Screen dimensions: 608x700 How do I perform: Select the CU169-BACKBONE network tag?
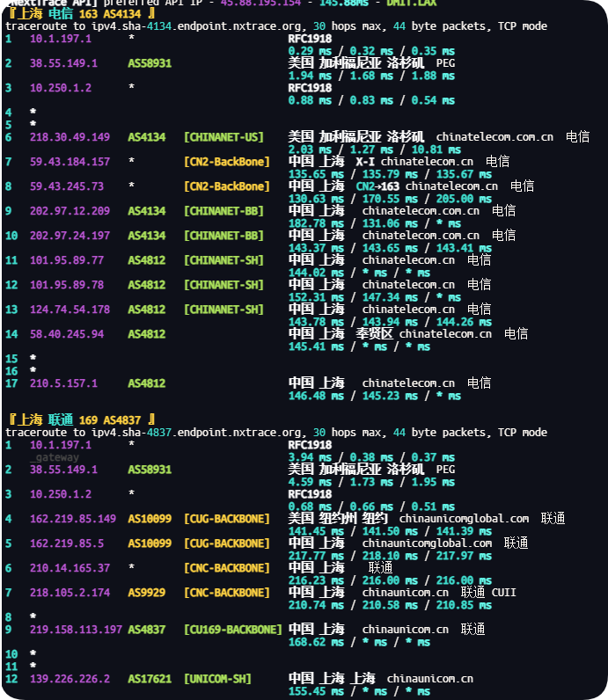(233, 630)
